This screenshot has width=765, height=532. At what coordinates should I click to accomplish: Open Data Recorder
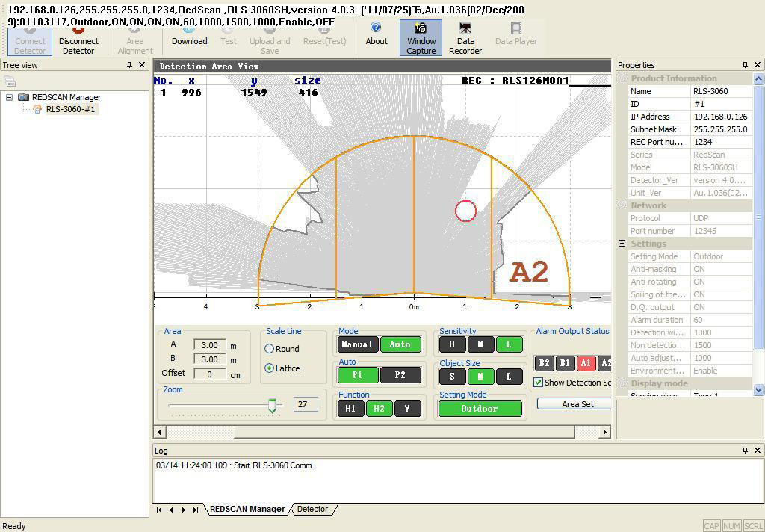[x=465, y=38]
